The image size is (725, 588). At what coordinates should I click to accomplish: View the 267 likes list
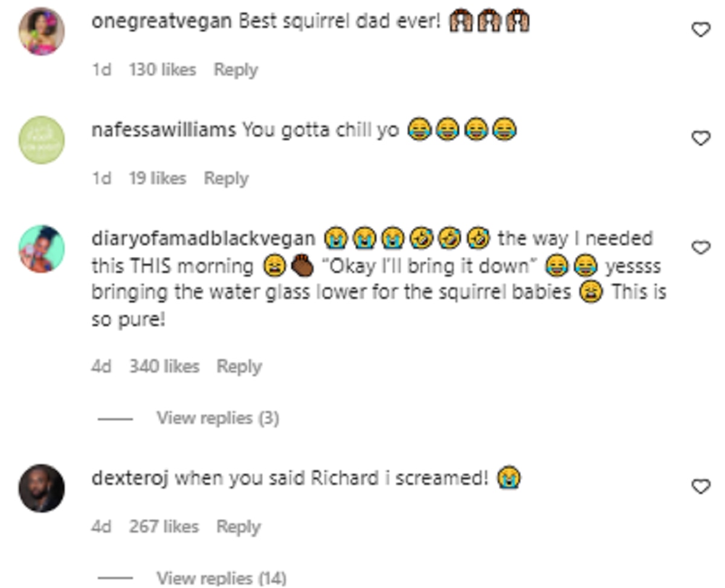(164, 527)
